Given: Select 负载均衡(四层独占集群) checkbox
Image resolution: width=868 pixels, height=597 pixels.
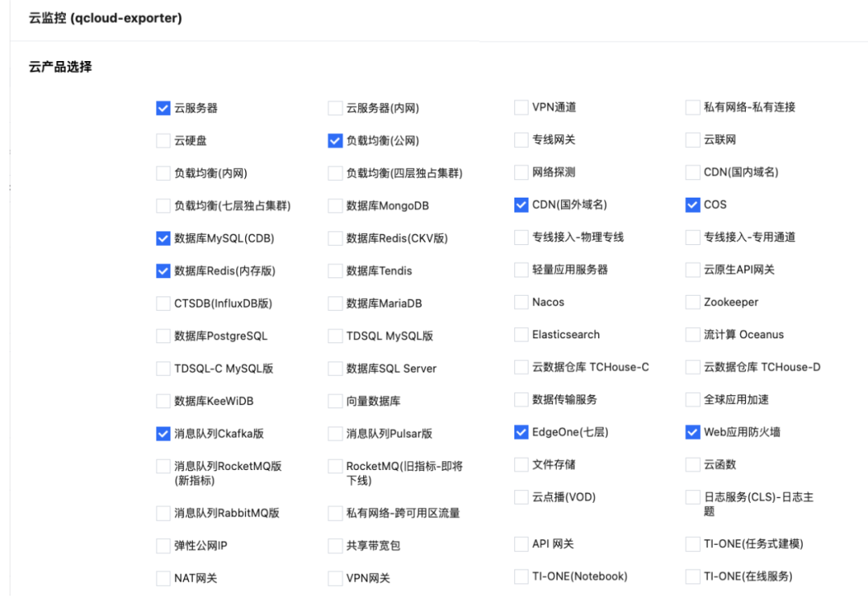Looking at the screenshot, I should coord(335,174).
